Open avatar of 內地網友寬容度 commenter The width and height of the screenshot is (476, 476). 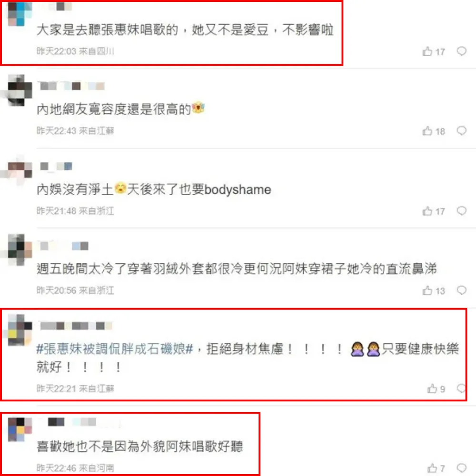coord(20,90)
